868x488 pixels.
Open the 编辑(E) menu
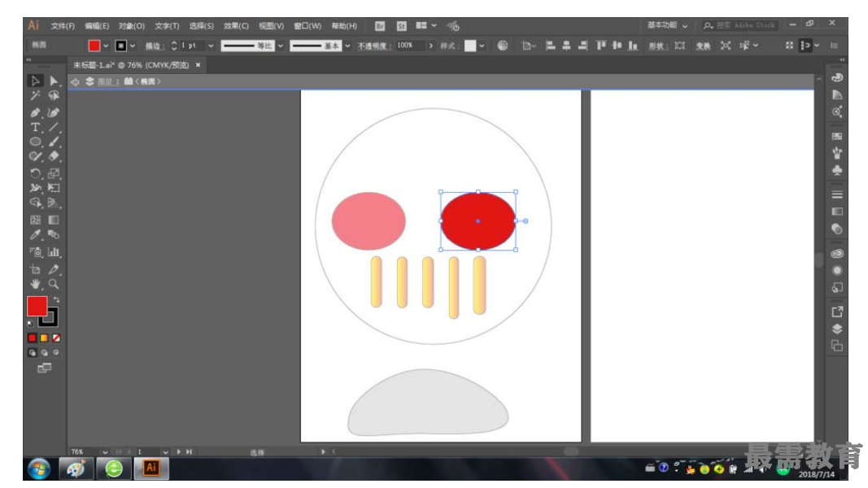[97, 26]
